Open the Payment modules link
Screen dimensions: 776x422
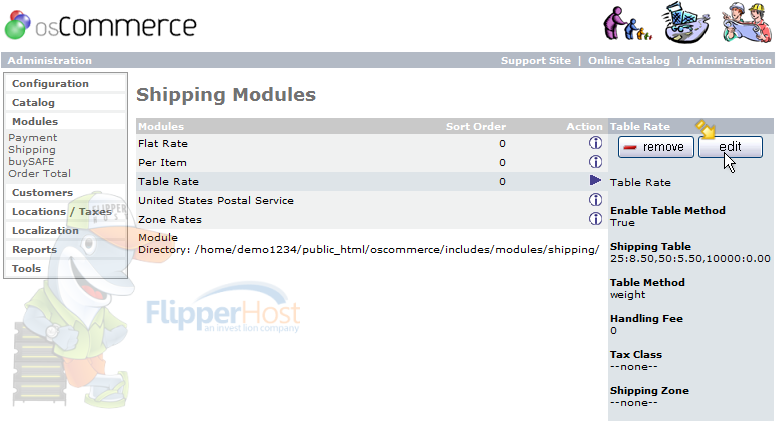point(33,138)
